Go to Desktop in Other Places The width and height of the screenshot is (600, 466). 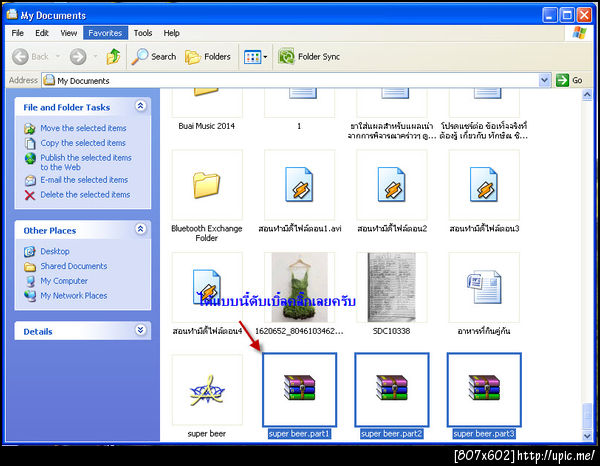click(55, 251)
